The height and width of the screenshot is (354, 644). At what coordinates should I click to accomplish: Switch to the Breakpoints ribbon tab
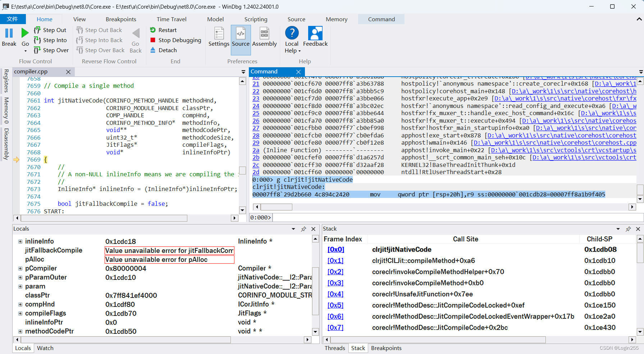[121, 19]
